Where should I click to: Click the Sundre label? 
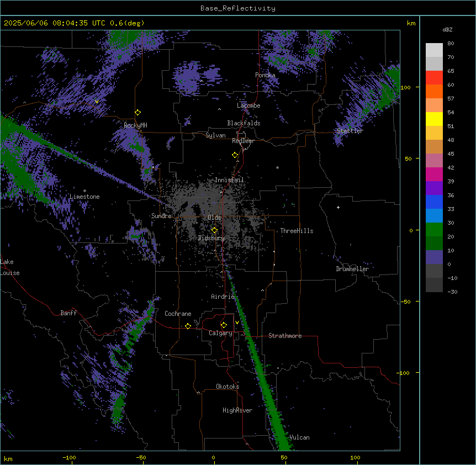[161, 216]
